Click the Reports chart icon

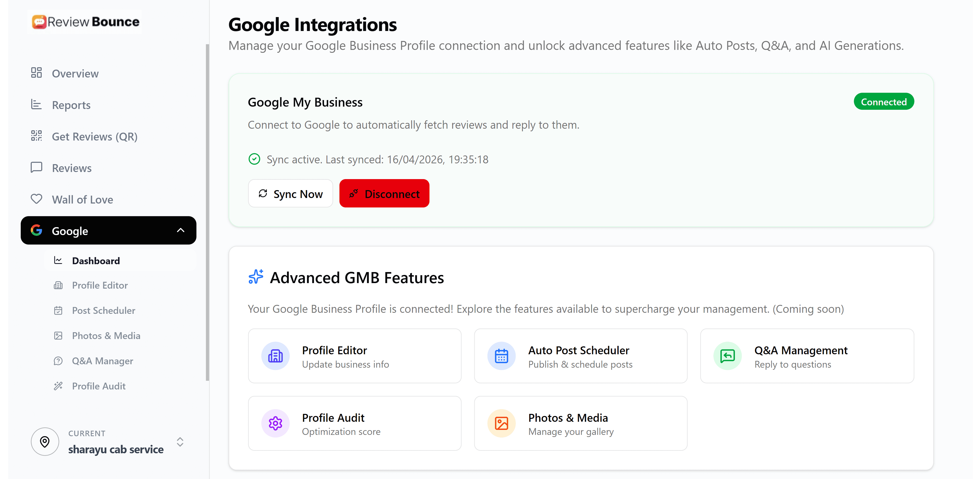point(36,105)
